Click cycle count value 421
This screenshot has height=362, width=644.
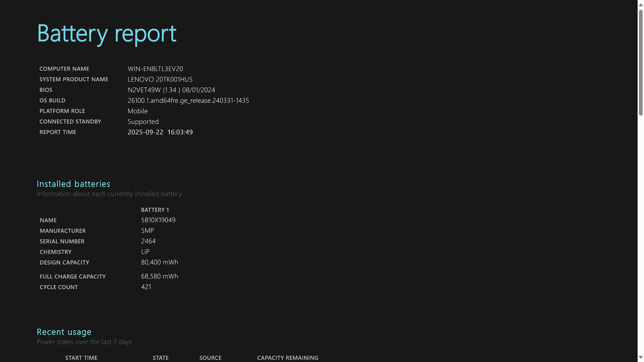pyautogui.click(x=146, y=287)
